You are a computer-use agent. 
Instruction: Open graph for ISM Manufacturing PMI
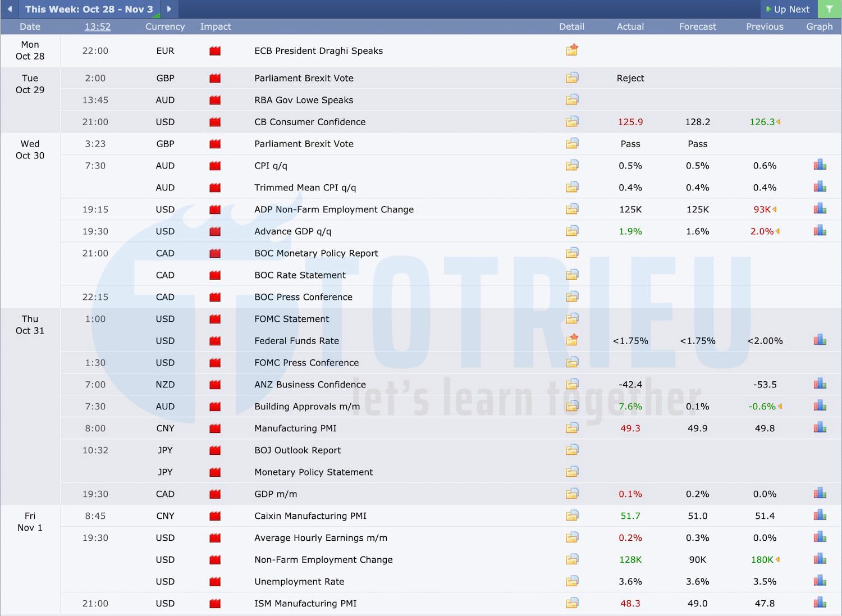pyautogui.click(x=820, y=602)
